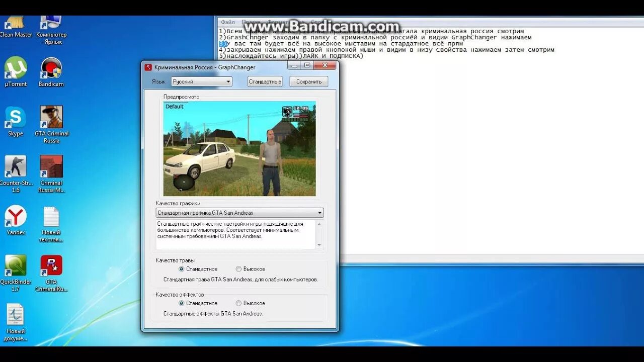Screen dimensions: 644x362
Task: Launch the QuickBinder 1.7 desktop icon
Action: 15,273
